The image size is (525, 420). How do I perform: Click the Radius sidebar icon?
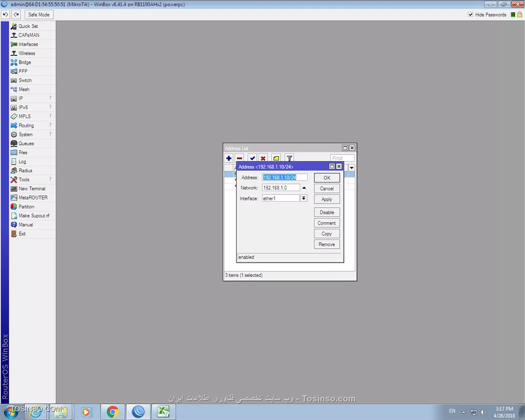(x=14, y=170)
